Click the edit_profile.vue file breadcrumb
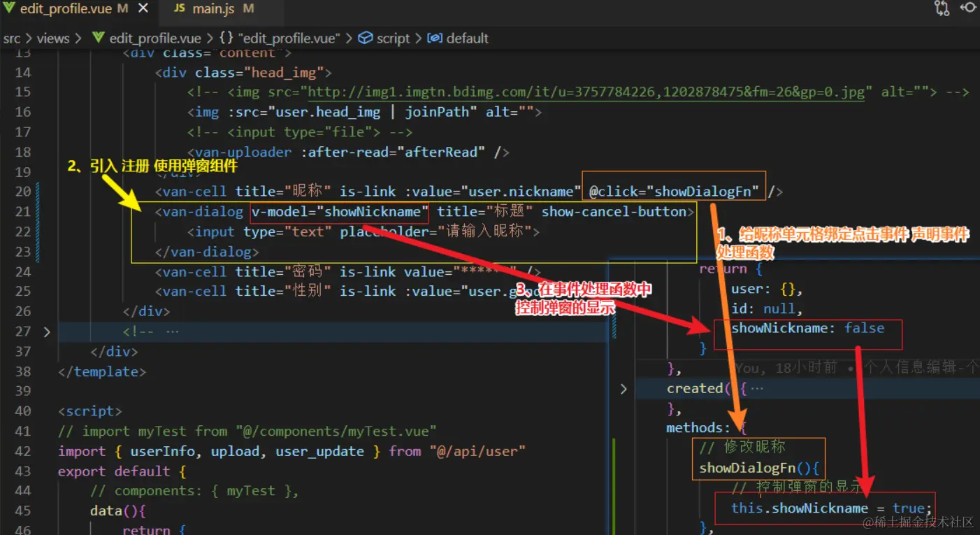 (x=154, y=38)
